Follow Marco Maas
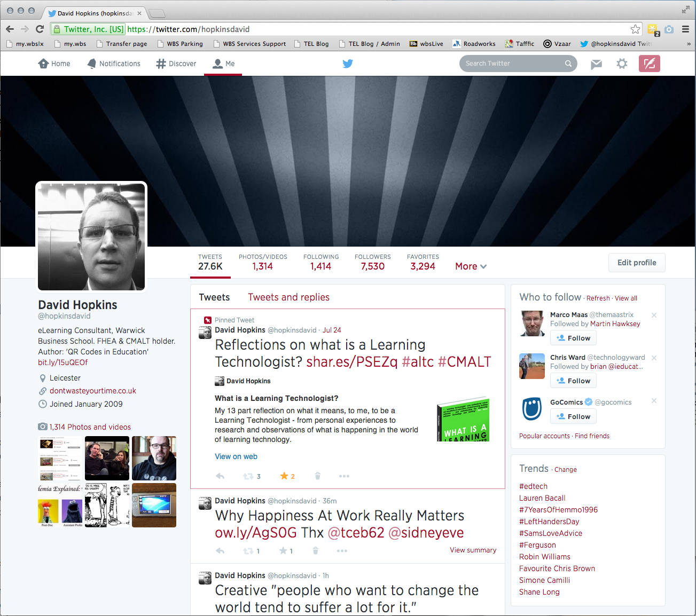This screenshot has height=616, width=696. click(573, 338)
